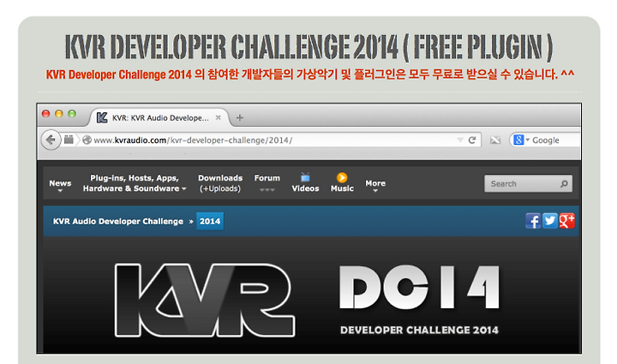Click the mail envelope toolbar icon

(x=495, y=140)
